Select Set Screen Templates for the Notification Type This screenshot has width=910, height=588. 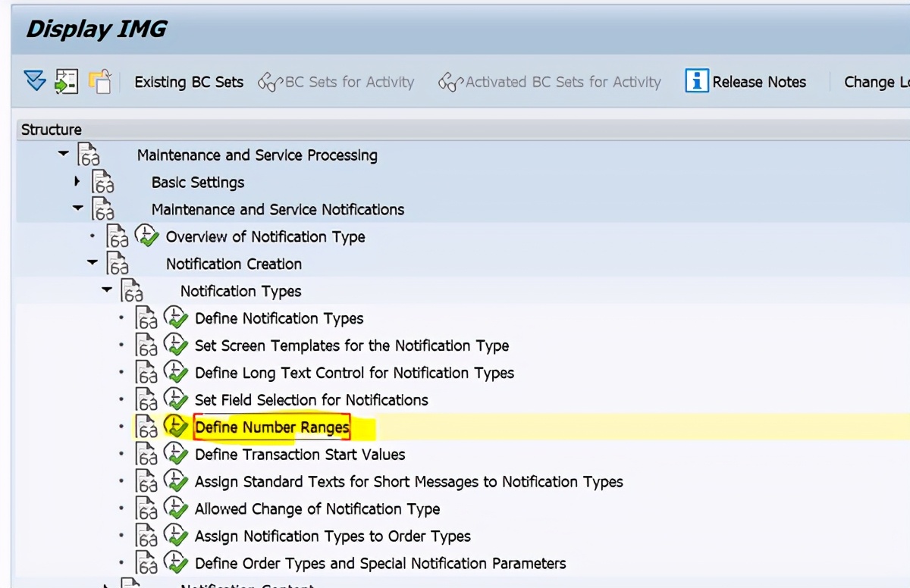click(352, 346)
